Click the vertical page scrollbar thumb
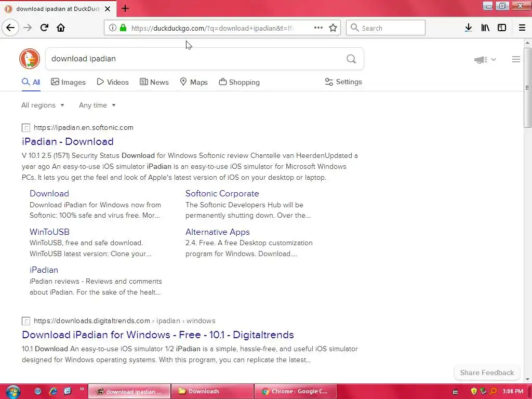Screen dimensions: 532x399 click(527, 87)
